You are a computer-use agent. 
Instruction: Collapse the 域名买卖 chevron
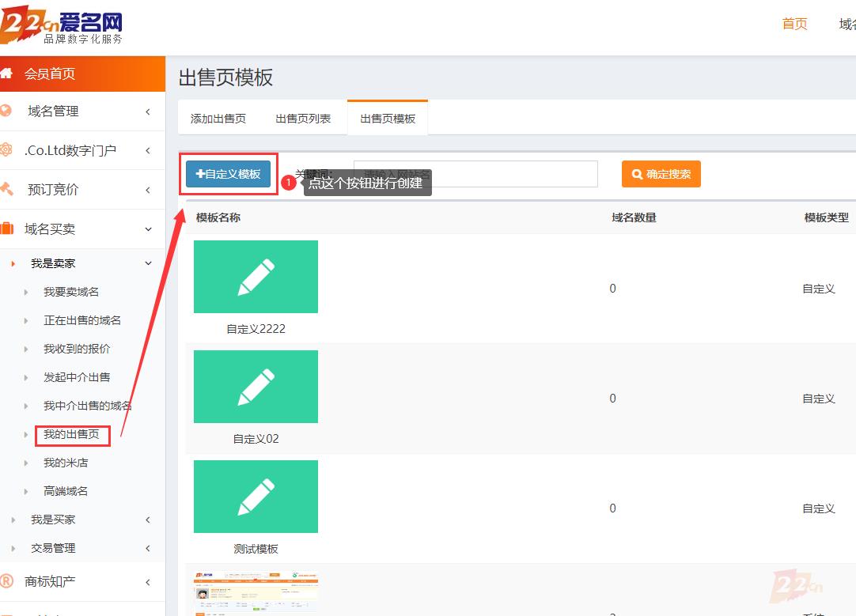point(149,229)
